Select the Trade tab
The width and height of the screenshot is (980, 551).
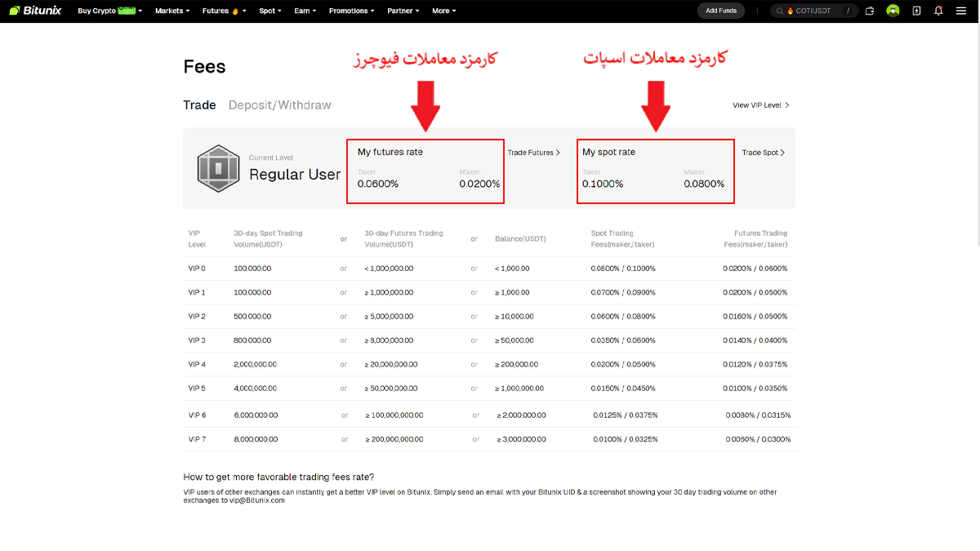(199, 104)
